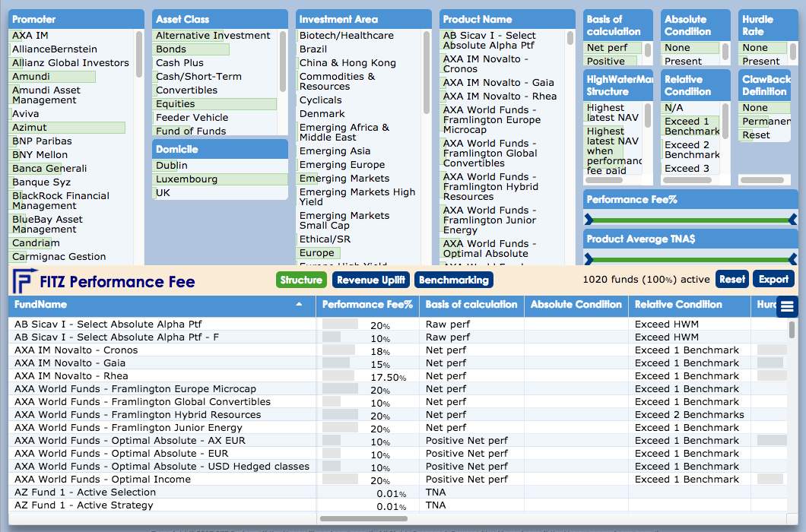Toggle Equities in the Asset Class list
The width and height of the screenshot is (806, 532).
tap(176, 104)
